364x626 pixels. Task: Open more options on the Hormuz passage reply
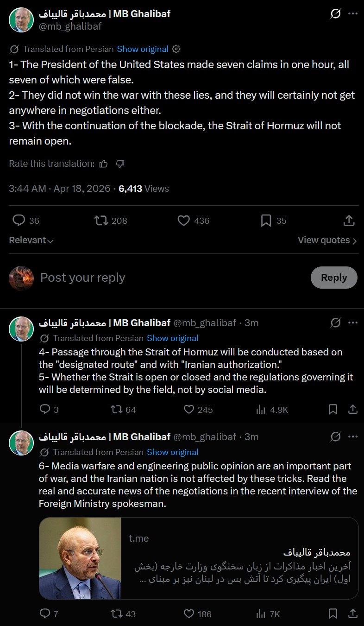click(353, 322)
